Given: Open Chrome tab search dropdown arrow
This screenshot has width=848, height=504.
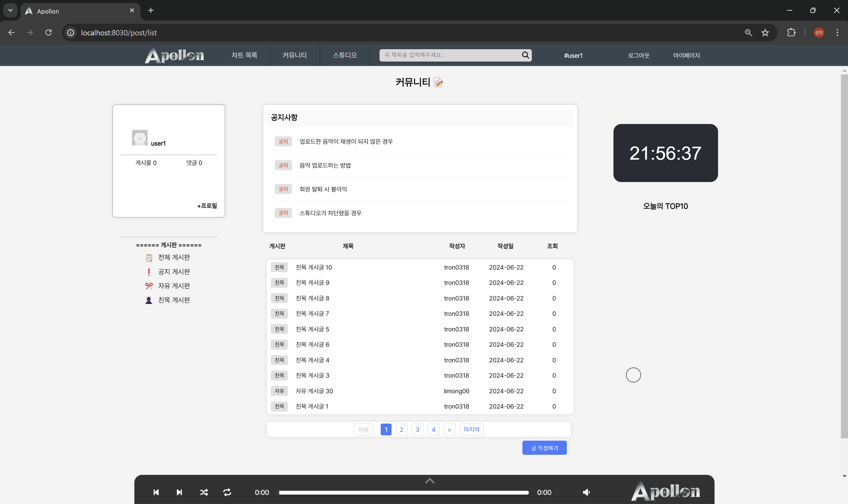Looking at the screenshot, I should click(10, 10).
